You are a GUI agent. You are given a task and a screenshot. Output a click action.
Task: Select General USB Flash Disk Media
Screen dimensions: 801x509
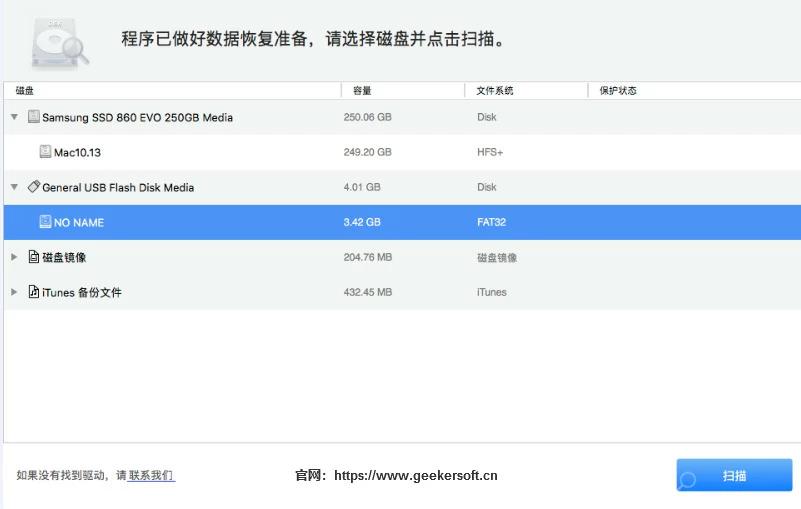(x=402, y=187)
